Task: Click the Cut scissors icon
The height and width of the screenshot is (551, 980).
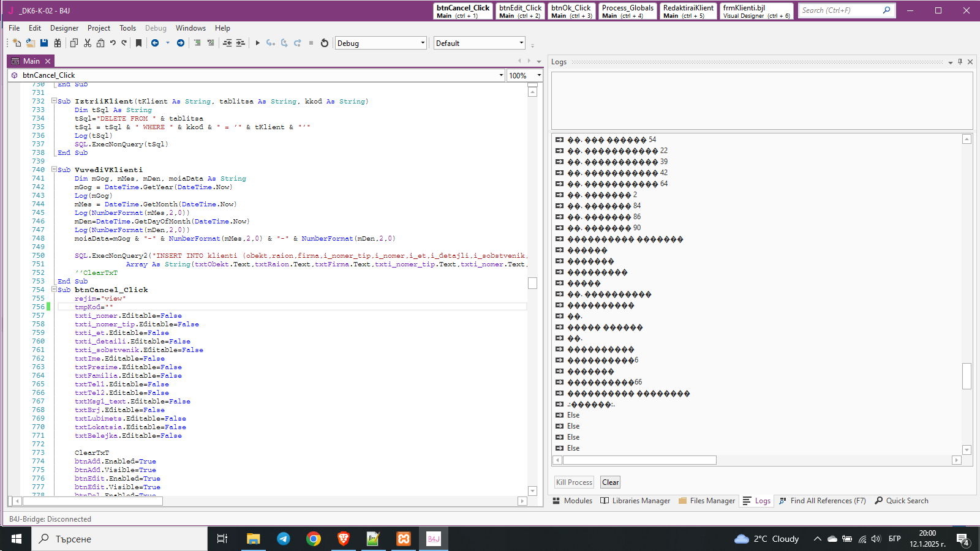Action: point(88,43)
